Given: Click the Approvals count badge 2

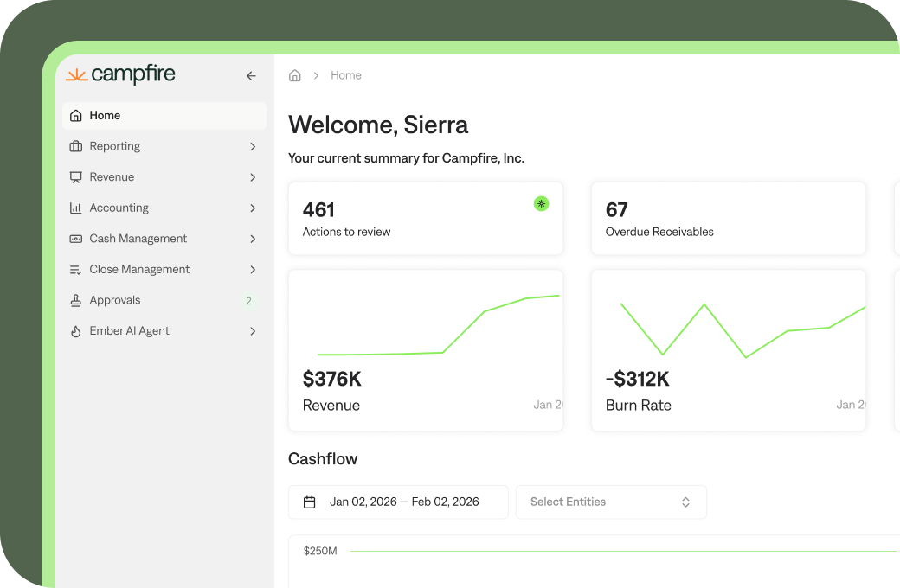Looking at the screenshot, I should pyautogui.click(x=248, y=301).
